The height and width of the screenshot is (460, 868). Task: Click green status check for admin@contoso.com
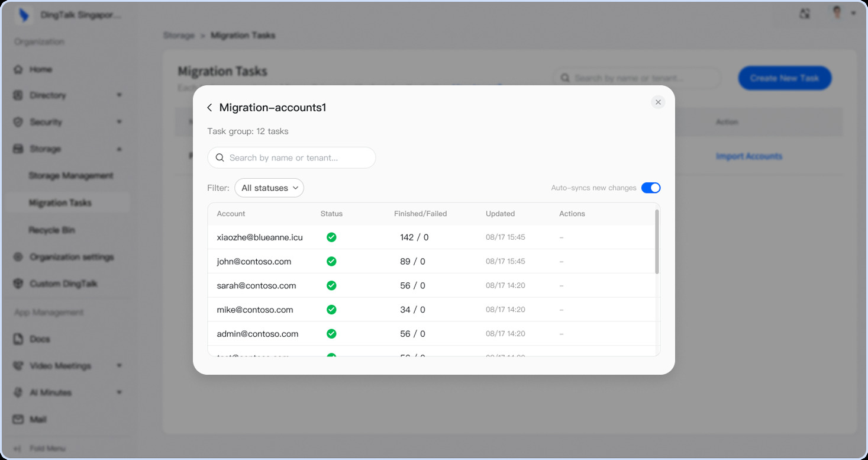point(331,334)
